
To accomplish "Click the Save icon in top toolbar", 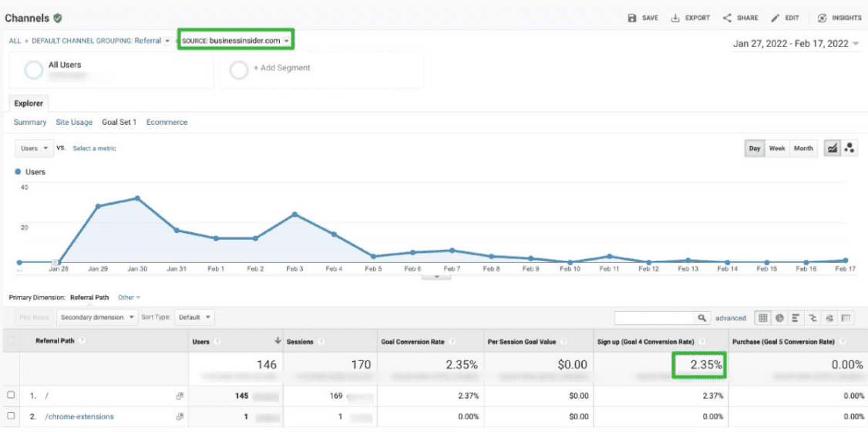I will (x=632, y=19).
